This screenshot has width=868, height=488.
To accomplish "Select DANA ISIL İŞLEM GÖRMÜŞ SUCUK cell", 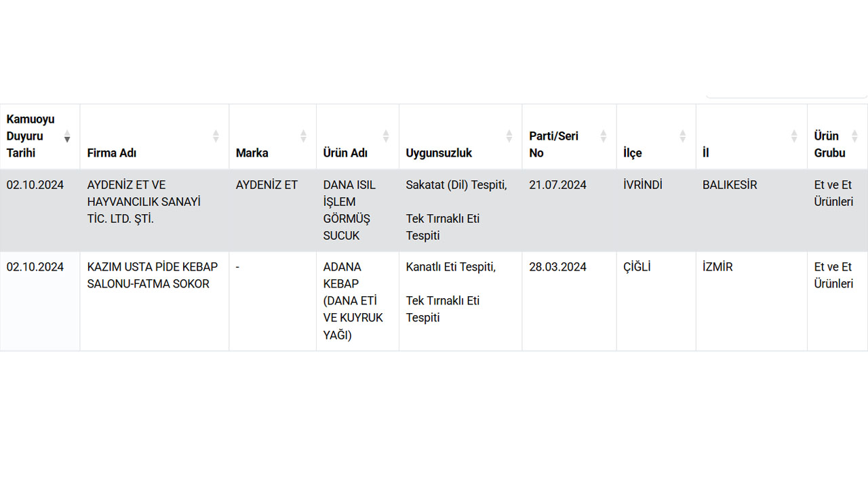I will 357,210.
